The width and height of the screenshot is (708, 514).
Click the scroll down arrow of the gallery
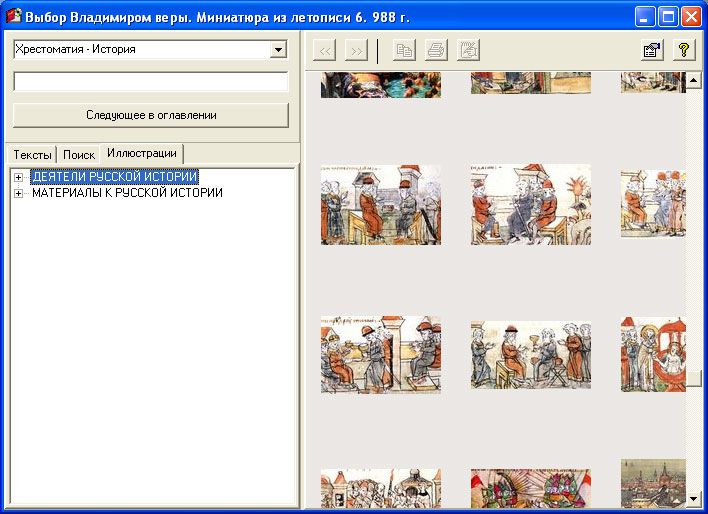(x=694, y=498)
